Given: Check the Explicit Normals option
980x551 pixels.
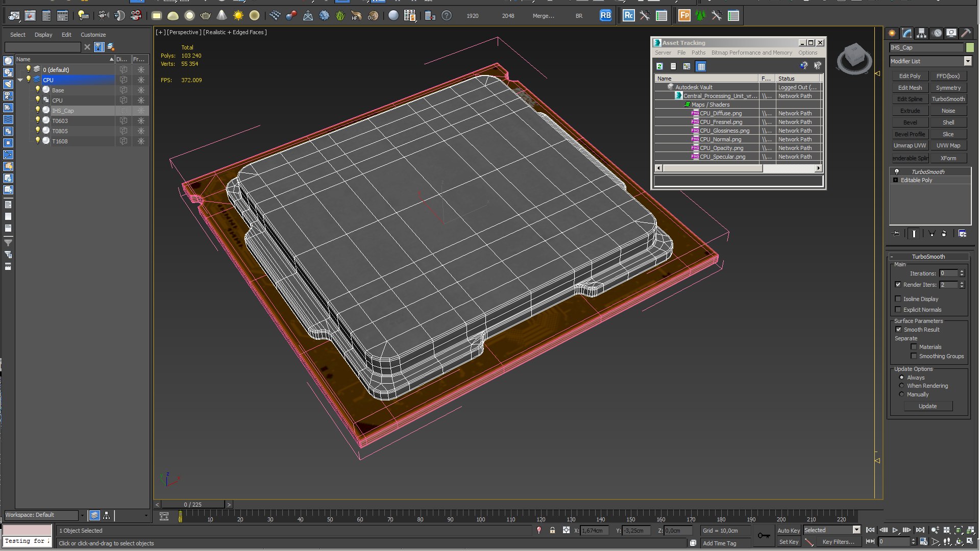Looking at the screenshot, I should 898,310.
